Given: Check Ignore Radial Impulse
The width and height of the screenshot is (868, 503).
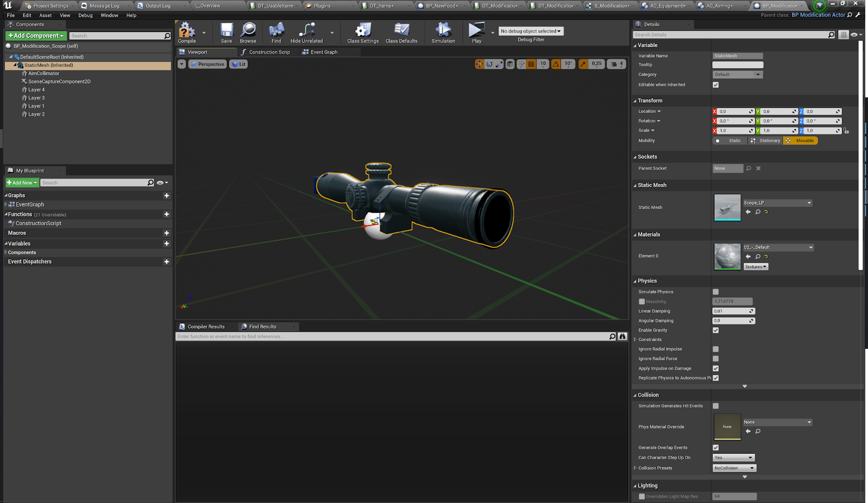Looking at the screenshot, I should click(x=716, y=349).
